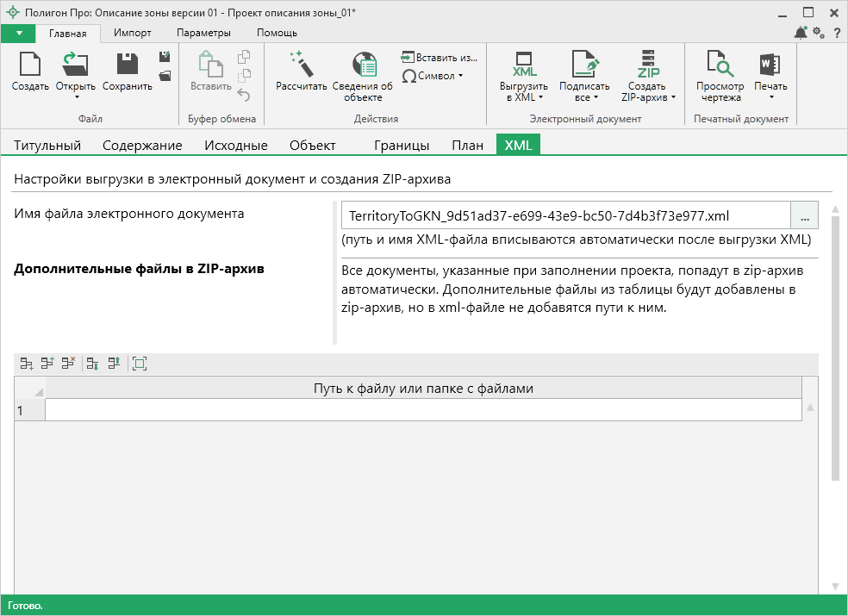Screen dimensions: 848x616
Task: Click the first row path input cell
Action: click(x=423, y=411)
